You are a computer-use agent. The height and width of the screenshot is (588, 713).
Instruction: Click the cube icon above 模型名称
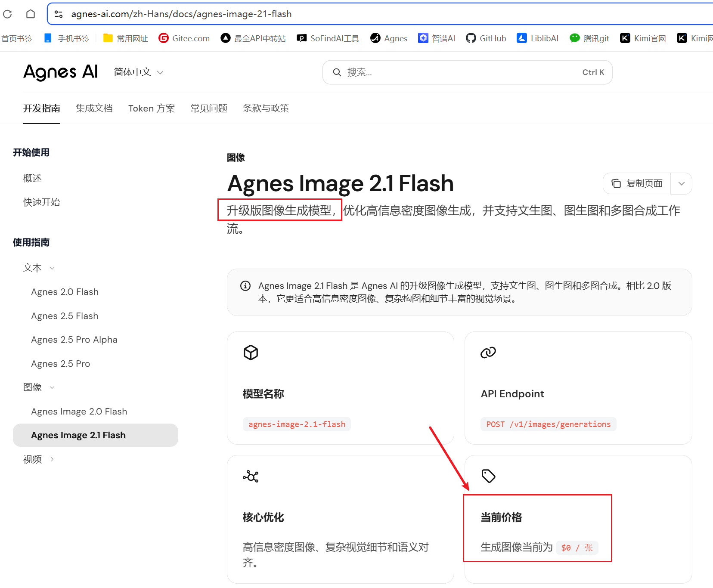[x=251, y=353]
